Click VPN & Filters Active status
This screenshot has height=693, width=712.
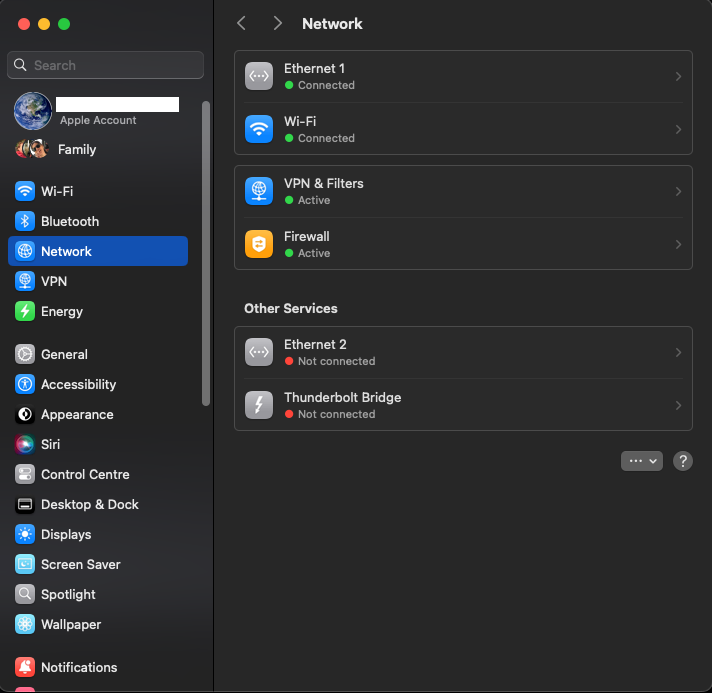tap(314, 200)
